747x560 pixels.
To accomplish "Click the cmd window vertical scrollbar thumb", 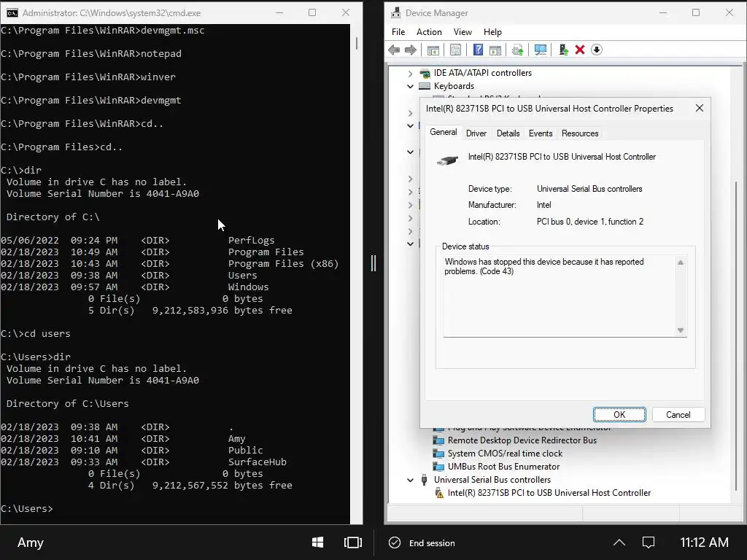I will coord(357,43).
